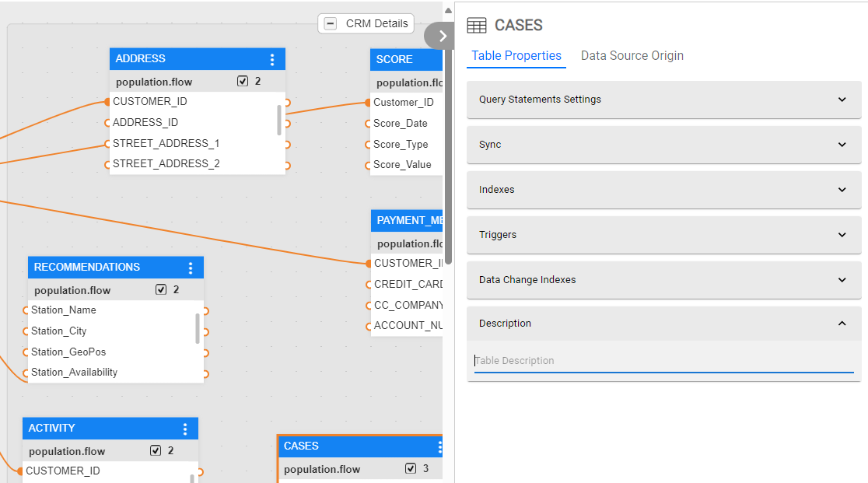Switch to the Data Source Origin tab
This screenshot has height=483, width=868.
(x=632, y=56)
